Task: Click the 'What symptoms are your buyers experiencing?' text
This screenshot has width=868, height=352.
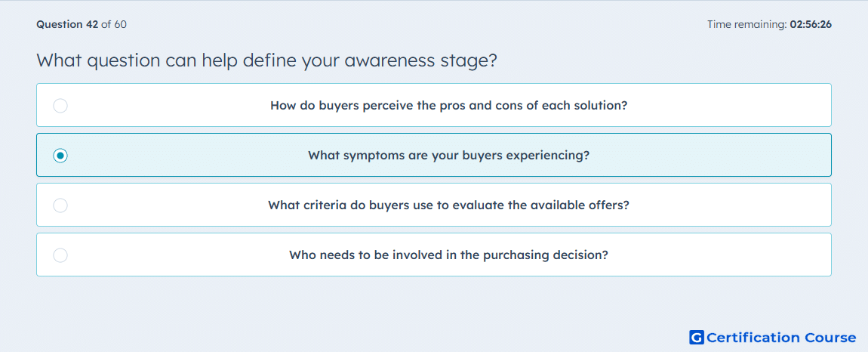Action: (449, 155)
